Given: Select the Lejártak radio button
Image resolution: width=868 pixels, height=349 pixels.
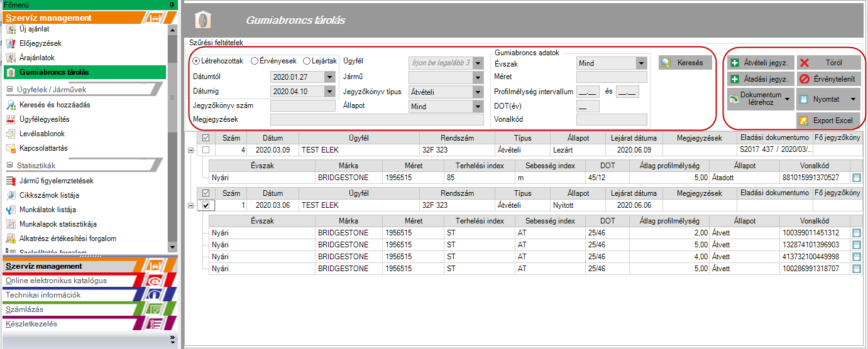Looking at the screenshot, I should coord(307,61).
